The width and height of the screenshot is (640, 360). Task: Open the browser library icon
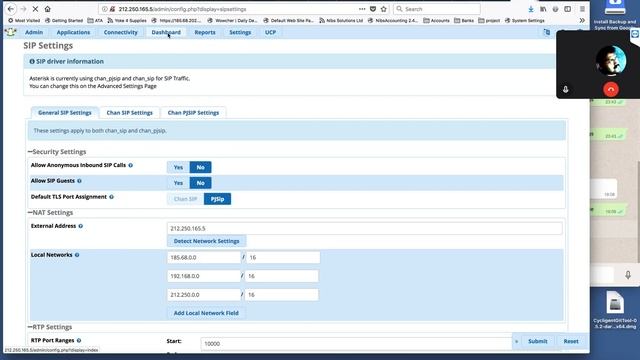coord(543,9)
